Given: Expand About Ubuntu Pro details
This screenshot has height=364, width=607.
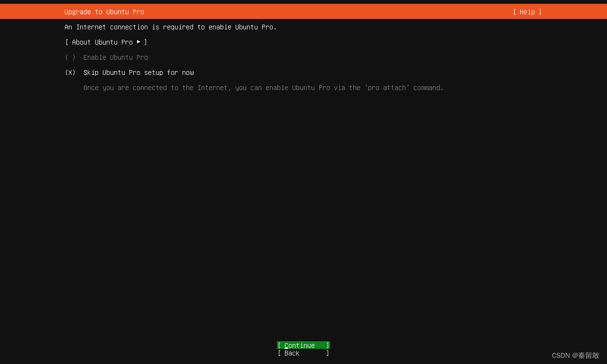Looking at the screenshot, I should (106, 42).
